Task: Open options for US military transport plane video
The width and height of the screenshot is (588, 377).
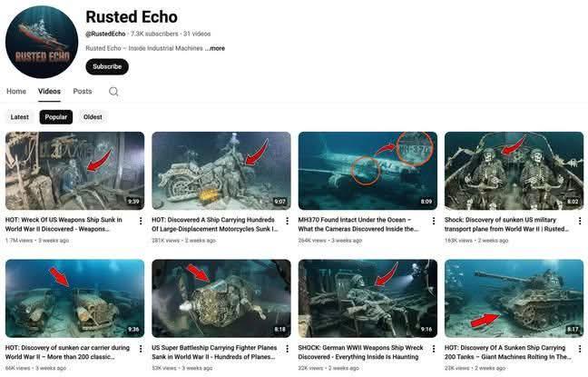Action: pyautogui.click(x=580, y=221)
